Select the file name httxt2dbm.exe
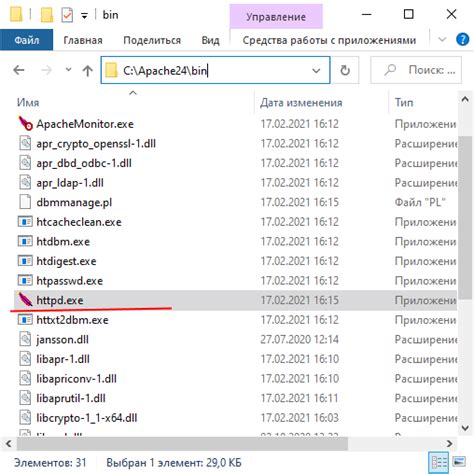This screenshot has height=474, width=474. tap(72, 320)
